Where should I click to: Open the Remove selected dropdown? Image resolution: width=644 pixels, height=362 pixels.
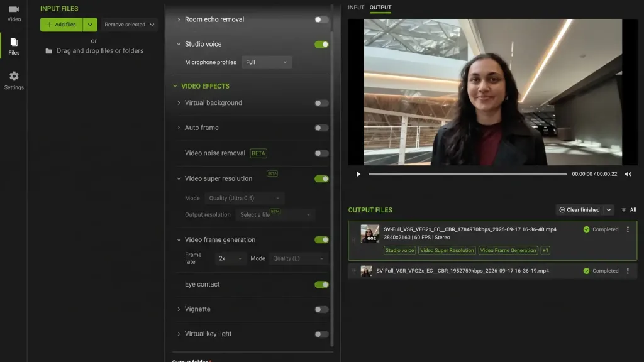click(x=130, y=25)
